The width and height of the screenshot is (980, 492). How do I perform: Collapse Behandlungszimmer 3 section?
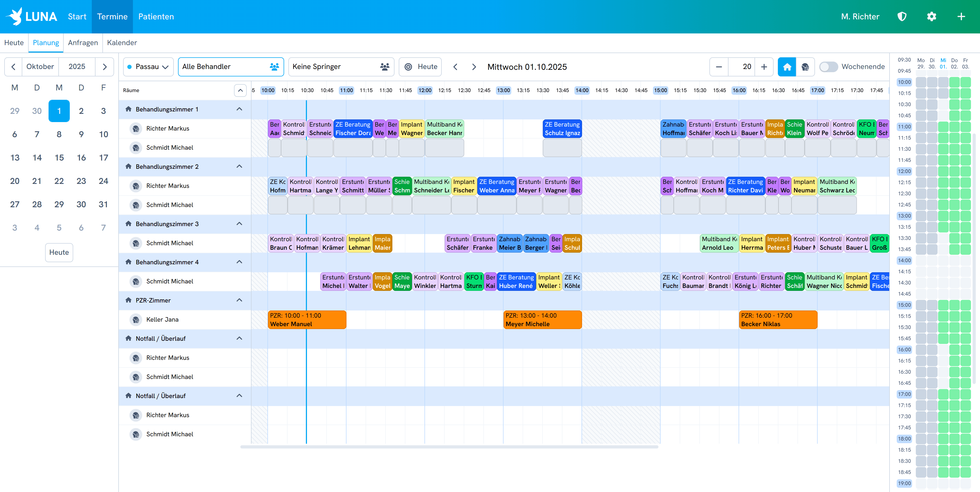(239, 224)
